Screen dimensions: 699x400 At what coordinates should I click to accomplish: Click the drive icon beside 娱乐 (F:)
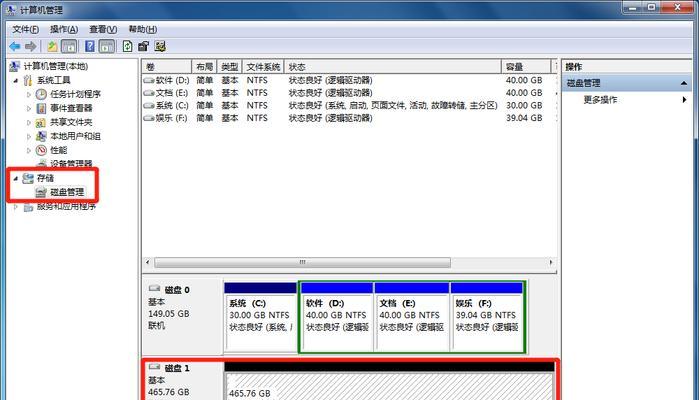[149, 118]
